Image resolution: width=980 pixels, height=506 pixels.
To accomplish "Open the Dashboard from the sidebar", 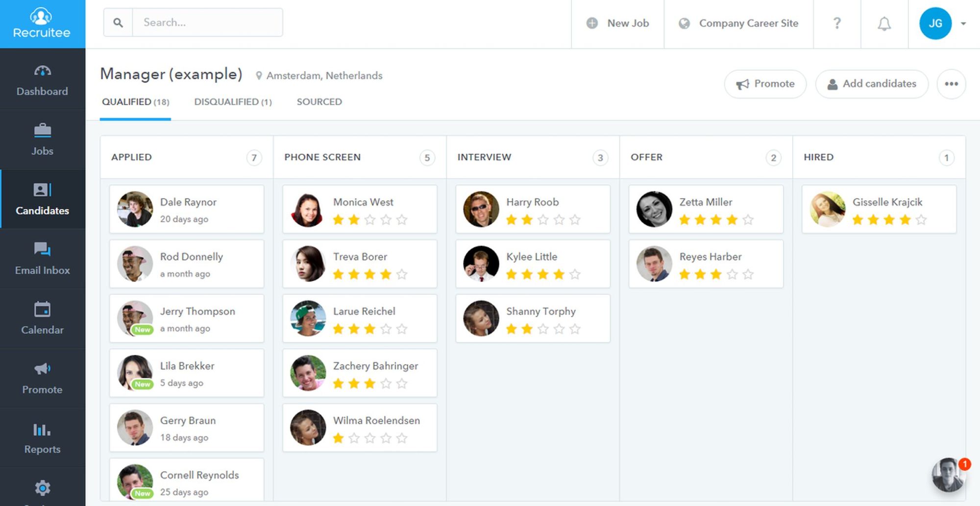I will 43,81.
